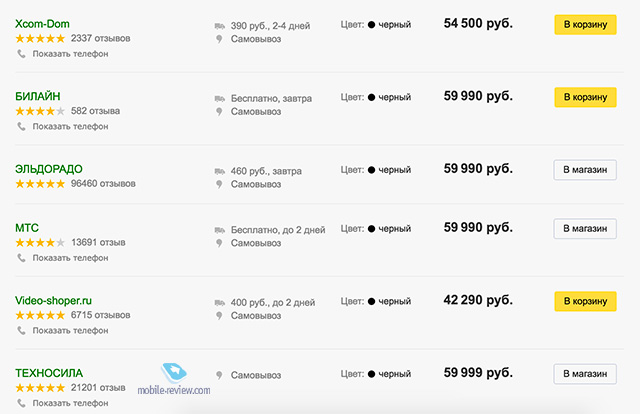640x414 pixels.
Task: Open МТС store with В магазин button
Action: tap(585, 228)
